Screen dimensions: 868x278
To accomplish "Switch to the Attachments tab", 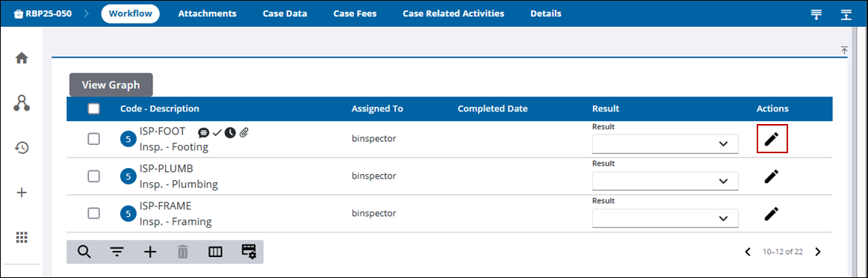I will 207,13.
